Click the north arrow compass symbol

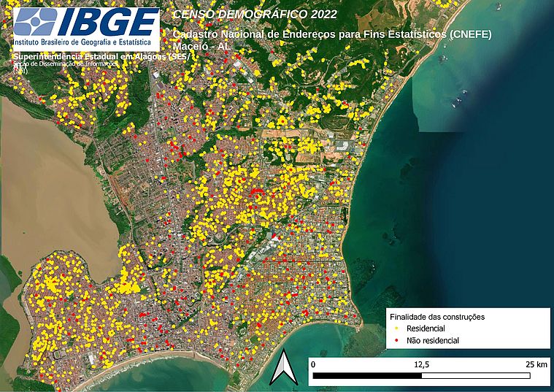pyautogui.click(x=280, y=369)
